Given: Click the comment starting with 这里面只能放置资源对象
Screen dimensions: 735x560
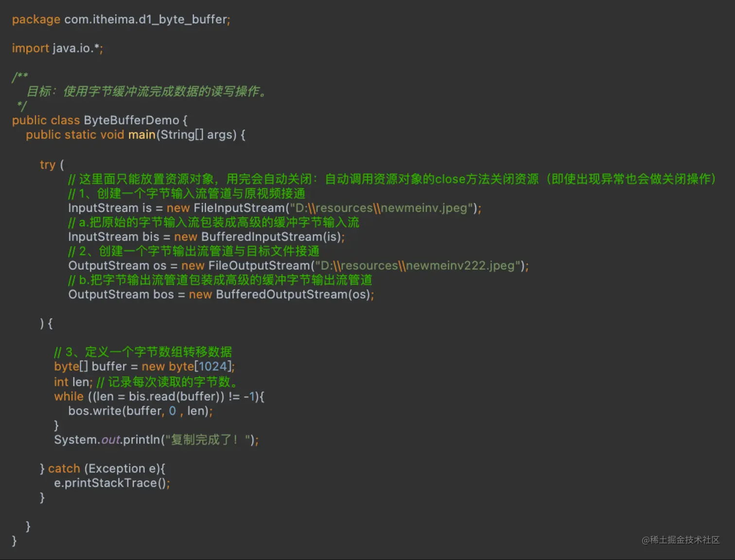Looking at the screenshot, I should (392, 179).
